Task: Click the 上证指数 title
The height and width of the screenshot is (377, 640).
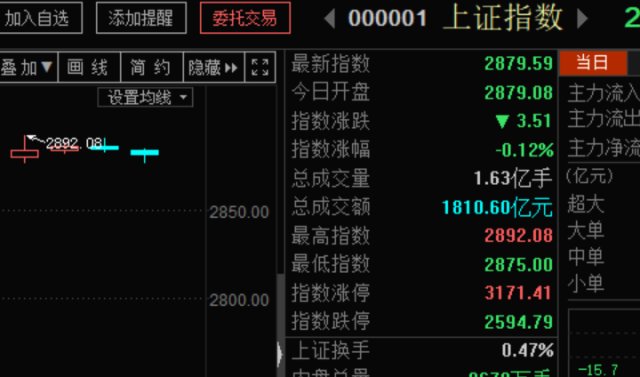Action: coord(503,18)
